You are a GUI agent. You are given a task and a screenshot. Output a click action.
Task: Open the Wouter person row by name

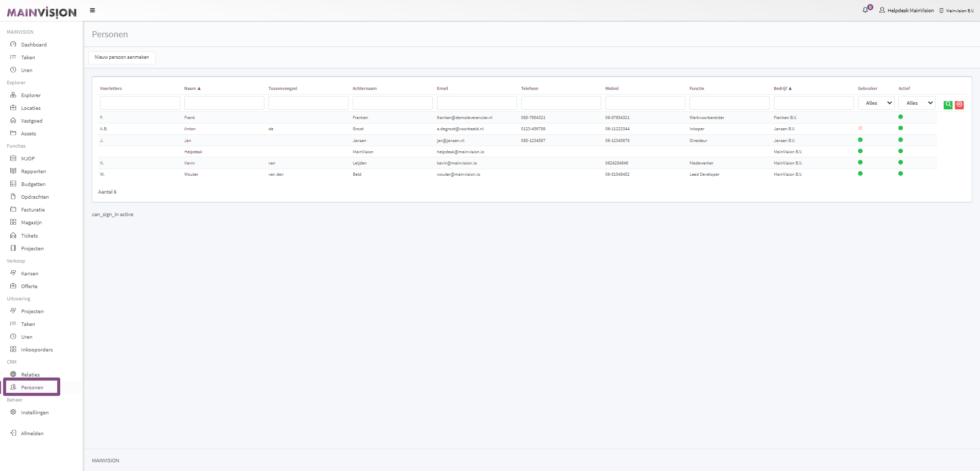(x=191, y=174)
